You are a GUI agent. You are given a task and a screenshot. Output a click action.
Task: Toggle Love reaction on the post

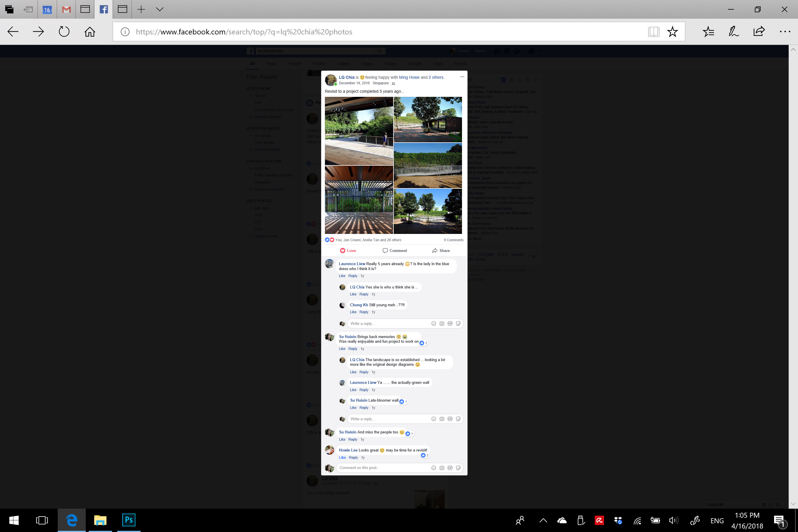348,251
